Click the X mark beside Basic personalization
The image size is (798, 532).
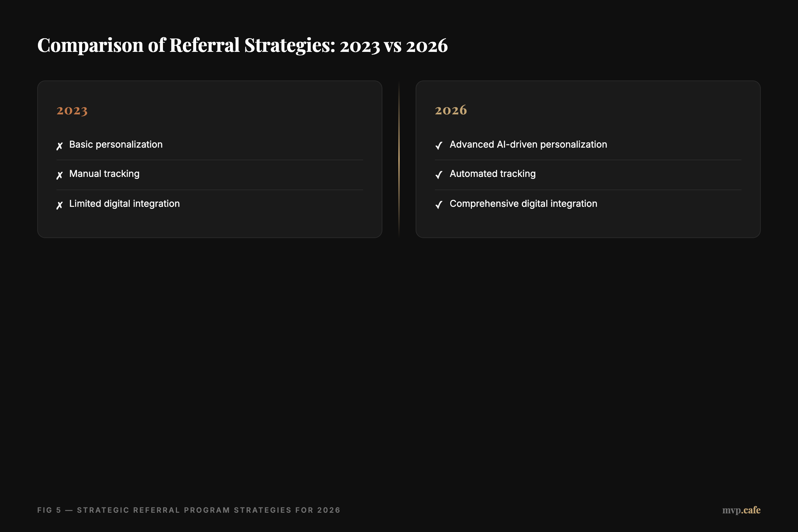(60, 146)
